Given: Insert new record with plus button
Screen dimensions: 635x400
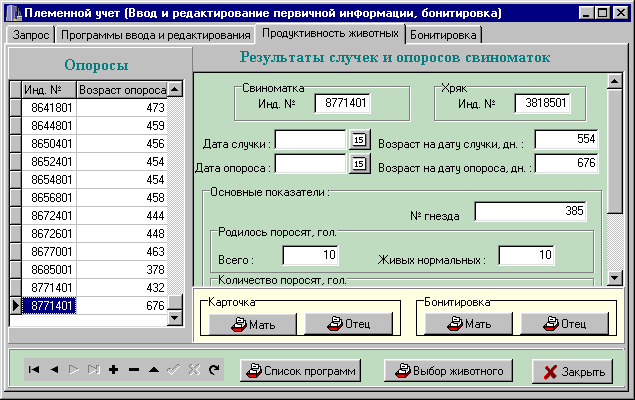Looking at the screenshot, I should (x=114, y=369).
